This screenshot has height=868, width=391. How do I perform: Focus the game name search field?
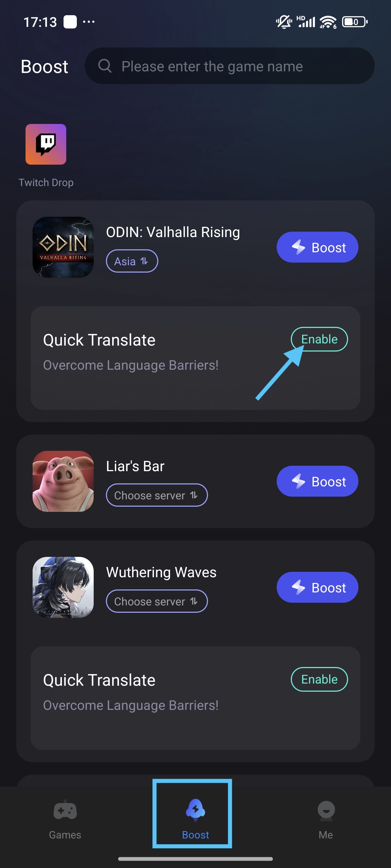(229, 66)
